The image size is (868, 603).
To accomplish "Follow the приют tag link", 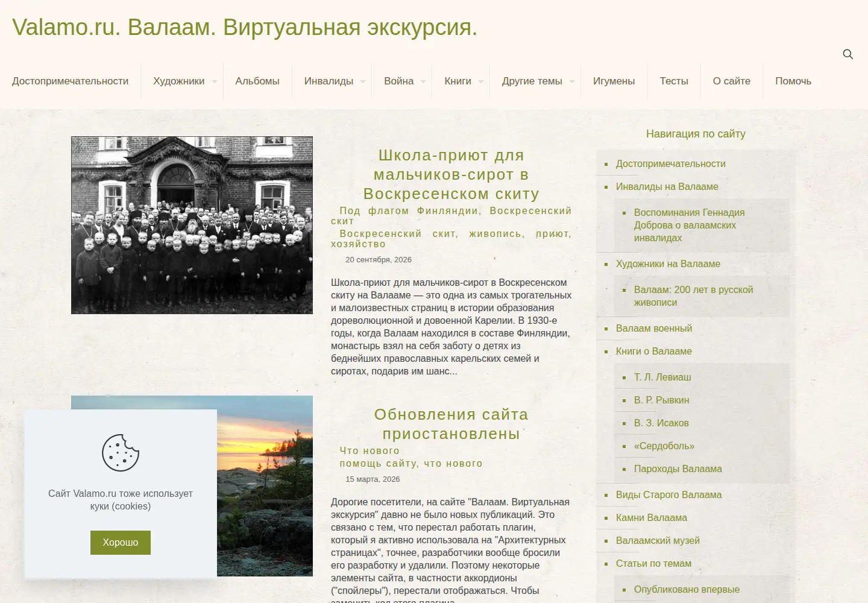I will [552, 234].
